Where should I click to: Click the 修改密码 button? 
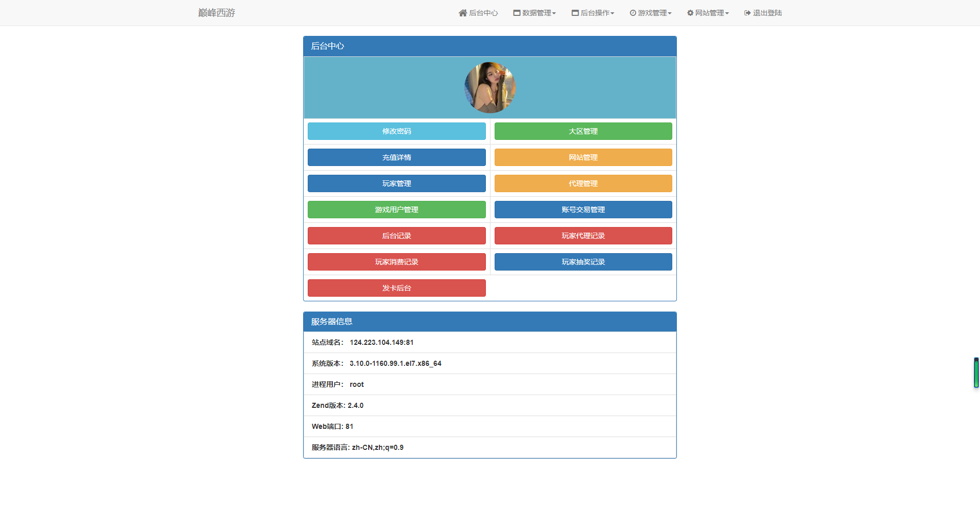click(x=397, y=131)
